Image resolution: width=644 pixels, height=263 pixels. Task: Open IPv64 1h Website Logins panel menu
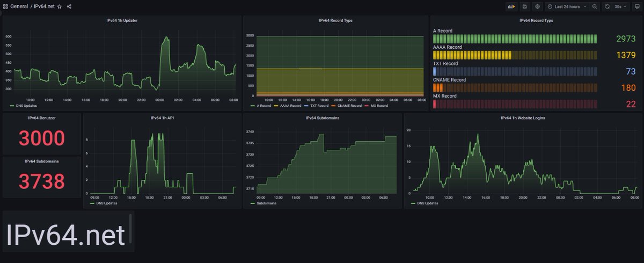[x=523, y=118]
